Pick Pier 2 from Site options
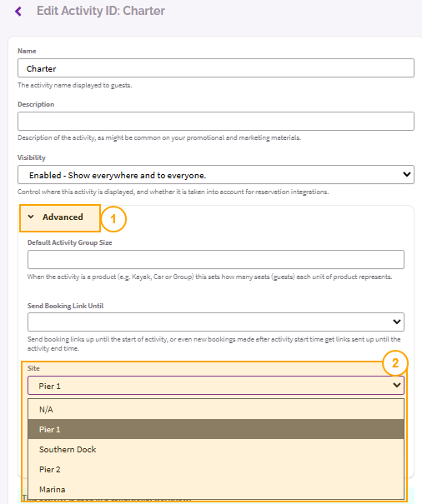This screenshot has height=504, width=422. click(x=216, y=469)
